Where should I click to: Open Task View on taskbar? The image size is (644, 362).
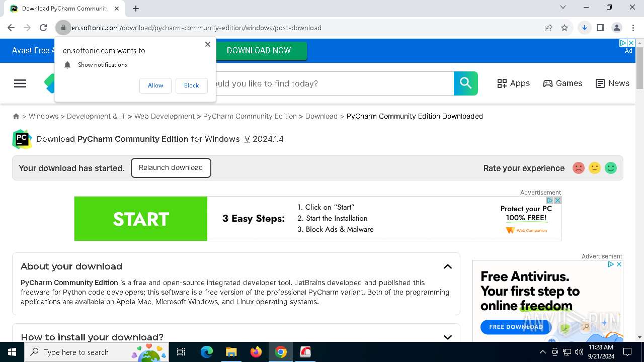coord(181,352)
